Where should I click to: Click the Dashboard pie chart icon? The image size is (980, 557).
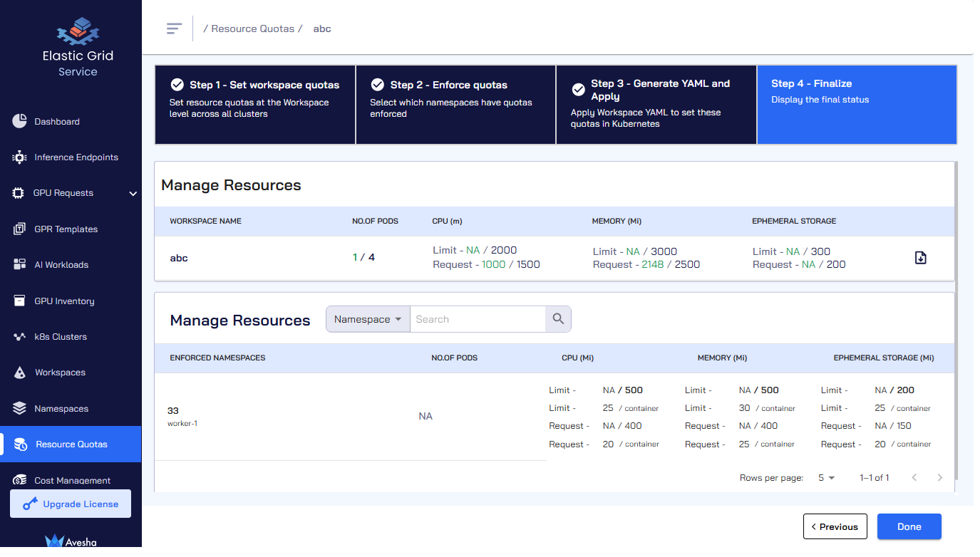(19, 121)
